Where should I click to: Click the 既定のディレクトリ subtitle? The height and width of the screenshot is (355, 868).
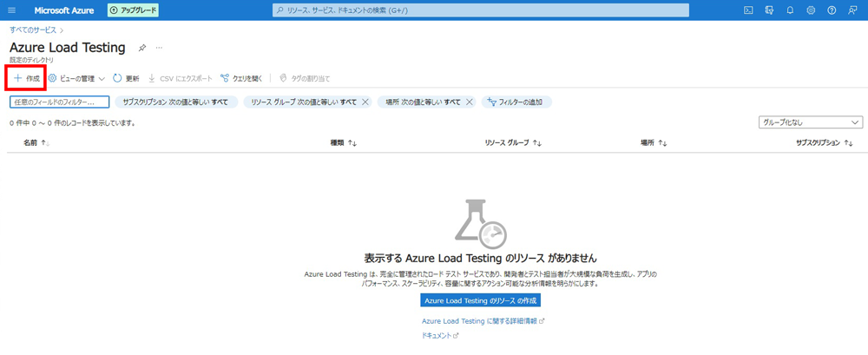pos(31,60)
